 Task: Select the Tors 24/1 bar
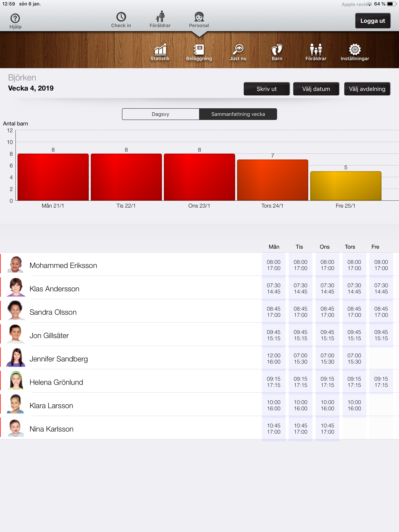pos(273,180)
